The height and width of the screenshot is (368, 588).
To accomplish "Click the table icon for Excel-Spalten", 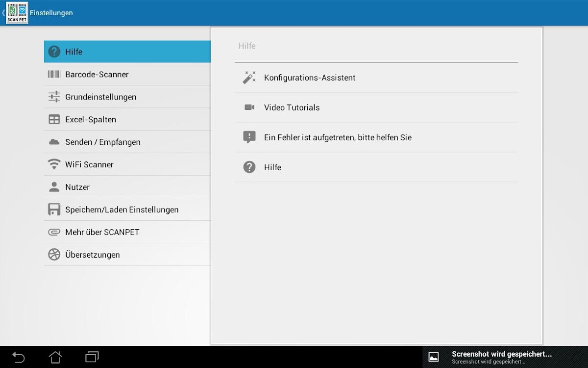I will coord(54,120).
